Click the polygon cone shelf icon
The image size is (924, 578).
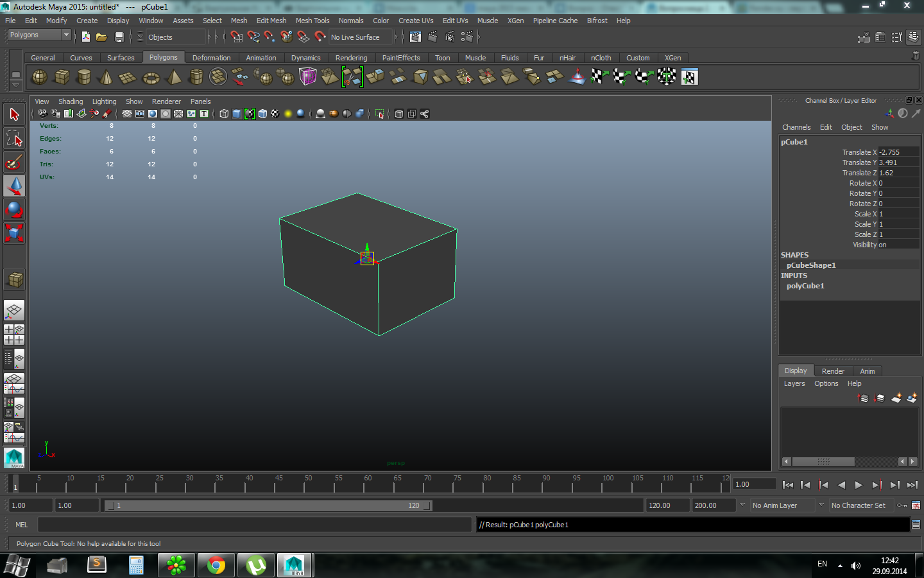point(106,78)
